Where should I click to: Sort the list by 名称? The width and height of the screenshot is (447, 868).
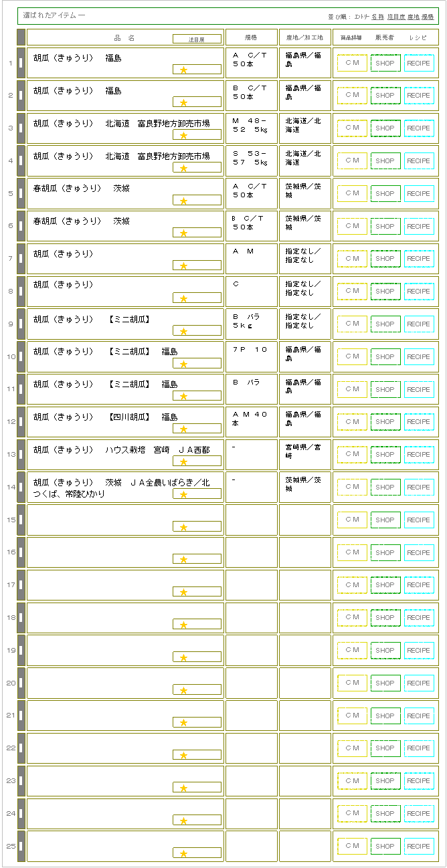pyautogui.click(x=378, y=16)
